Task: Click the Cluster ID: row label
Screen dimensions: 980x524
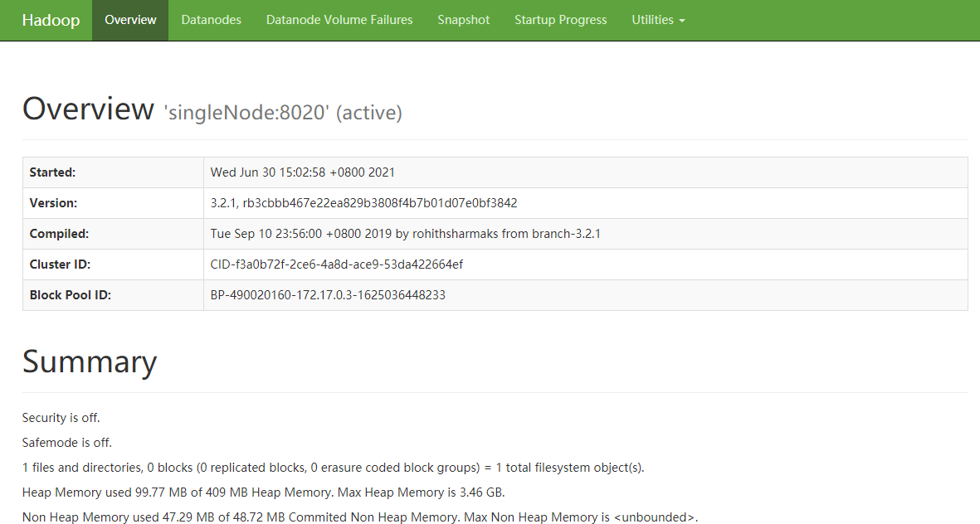Action: point(60,264)
